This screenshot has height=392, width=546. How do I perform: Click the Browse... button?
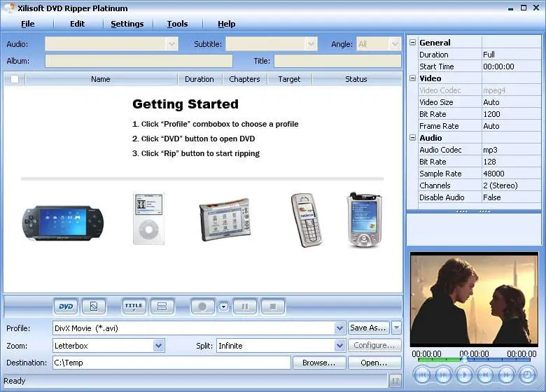tap(319, 363)
